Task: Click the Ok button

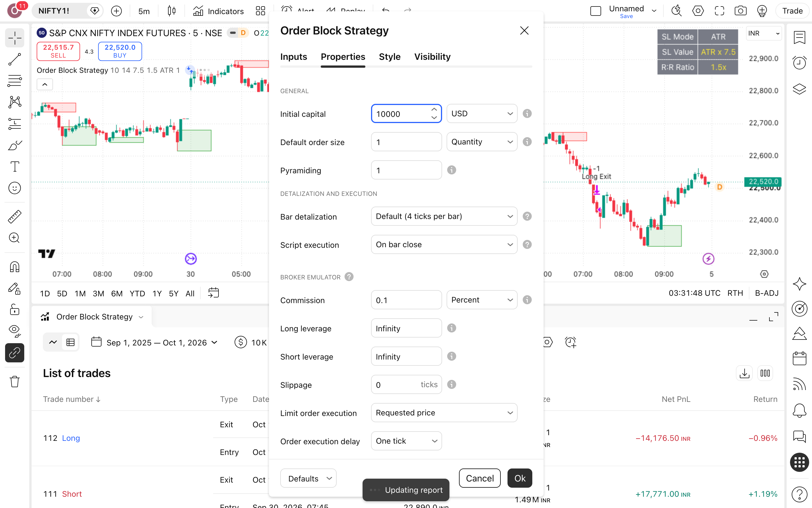Action: 520,478
